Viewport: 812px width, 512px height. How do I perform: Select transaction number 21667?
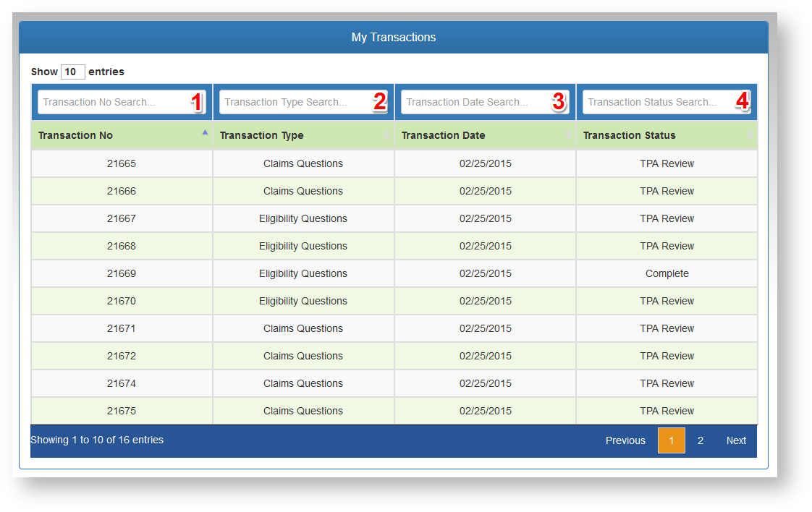tap(122, 218)
